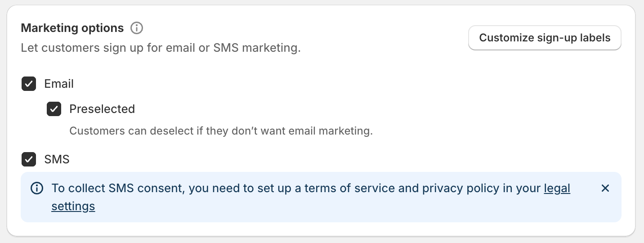Toggle the Preselected checkbox
Screen dimensions: 644x243
pos(54,109)
